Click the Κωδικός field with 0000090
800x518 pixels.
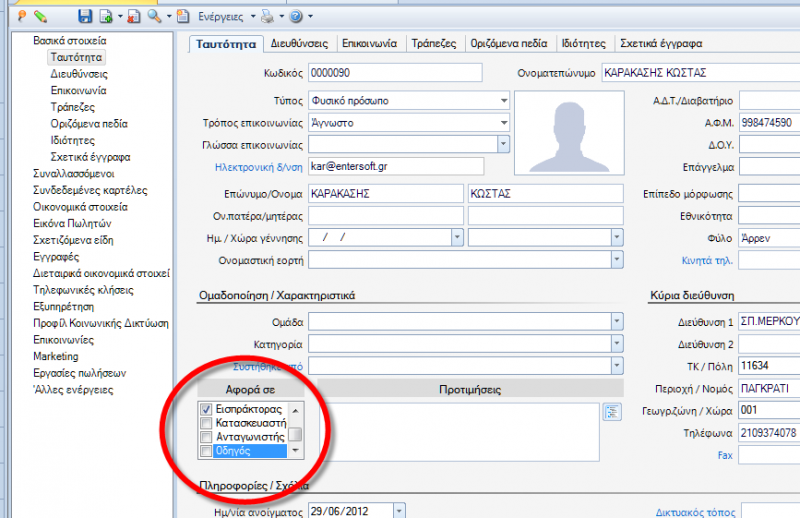coord(395,72)
